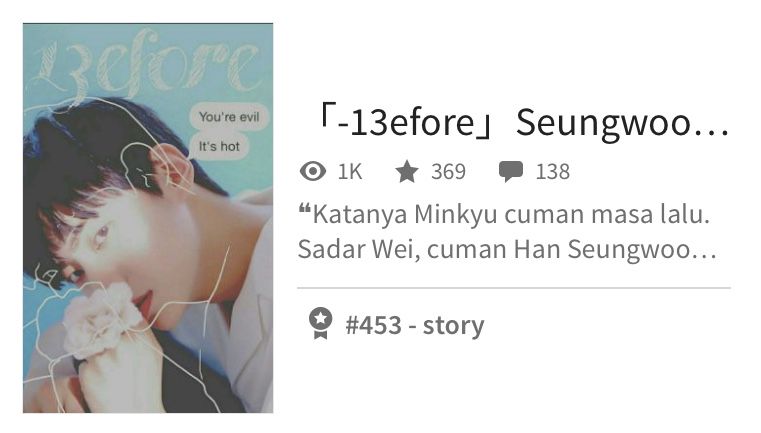Click the ranking medal badge icon
The height and width of the screenshot is (433, 761).
point(320,323)
